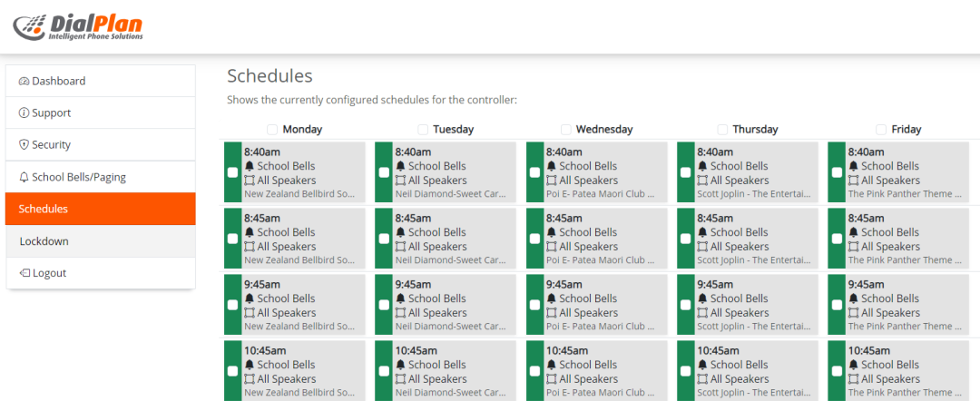This screenshot has width=980, height=401.
Task: Click speaker zone icon in Tuesday 8:45am card
Action: coord(400,247)
